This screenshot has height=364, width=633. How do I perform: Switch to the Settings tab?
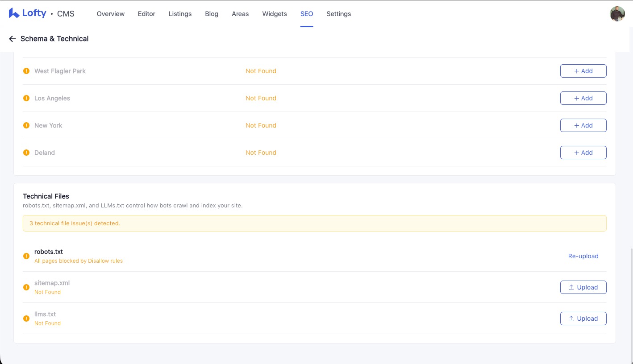[338, 14]
